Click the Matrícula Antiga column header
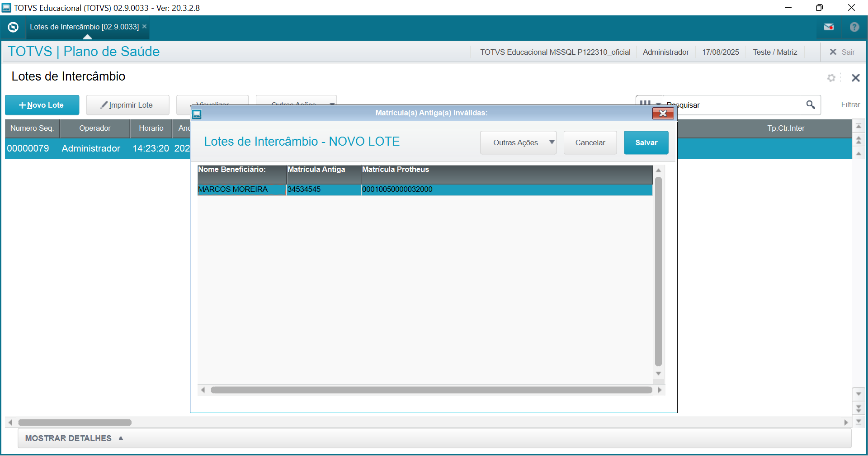Viewport: 868px width, 456px height. pos(324,174)
